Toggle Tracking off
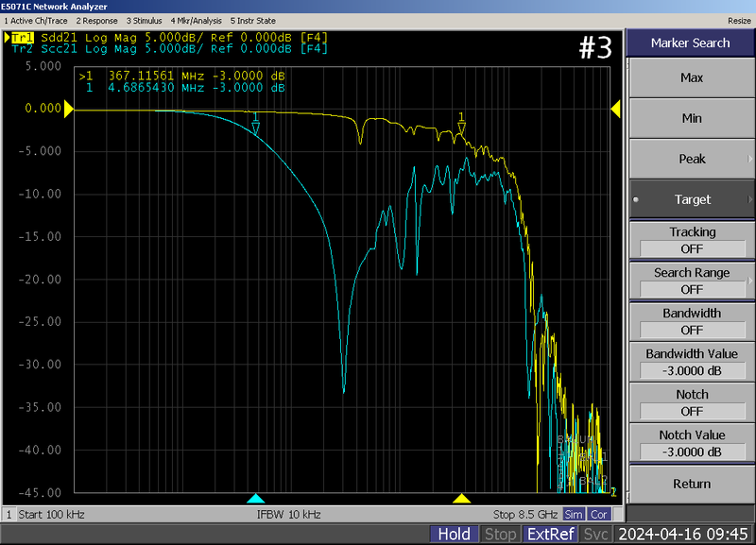 [x=690, y=239]
